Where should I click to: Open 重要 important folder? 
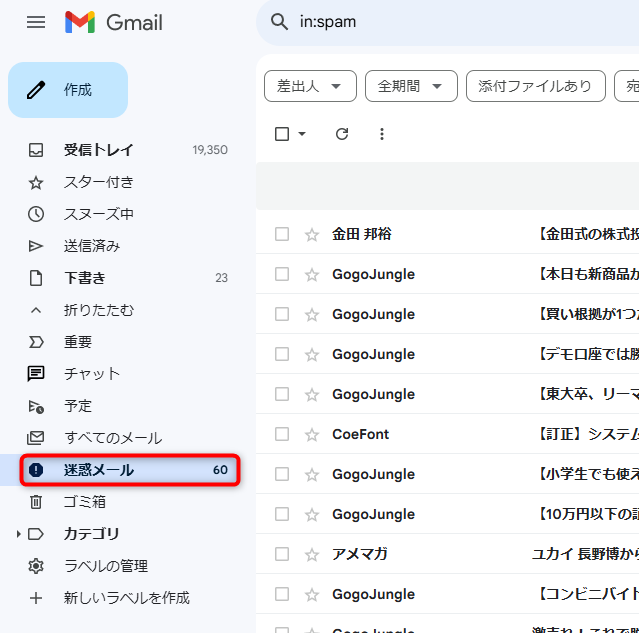pos(128,342)
